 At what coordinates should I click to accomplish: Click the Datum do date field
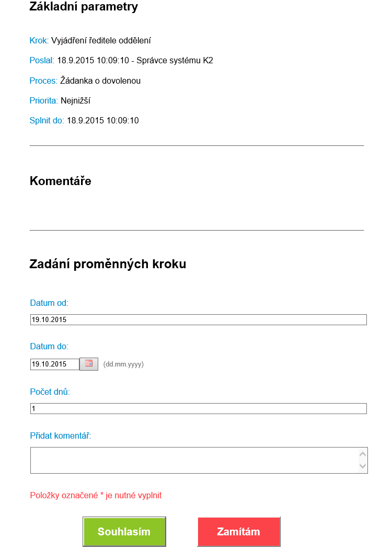click(55, 364)
